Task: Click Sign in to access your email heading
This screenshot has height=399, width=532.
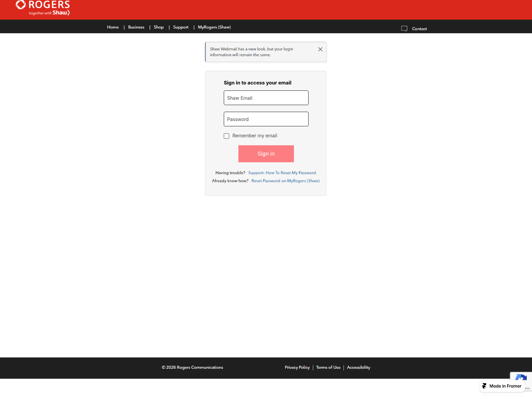Action: 257,83
